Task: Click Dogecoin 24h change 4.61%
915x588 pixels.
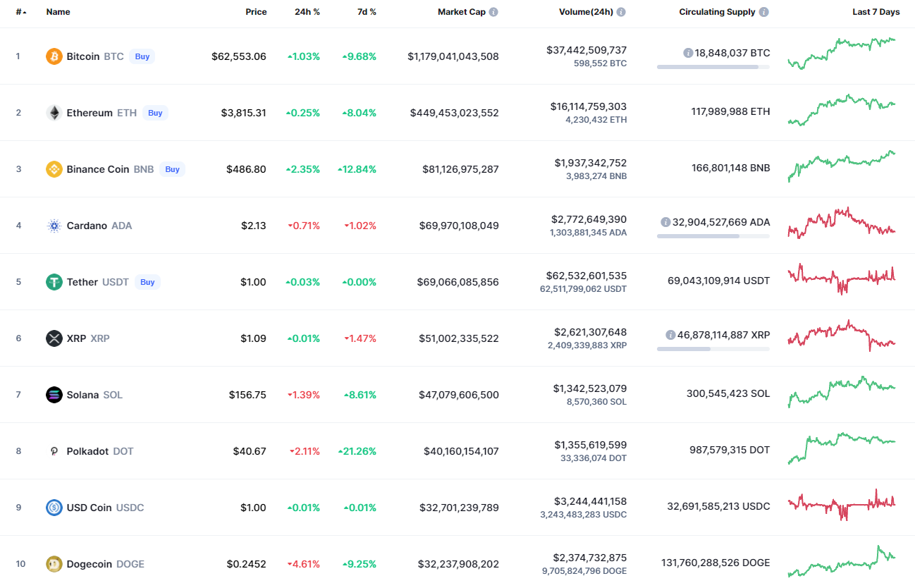Action: coord(304,564)
